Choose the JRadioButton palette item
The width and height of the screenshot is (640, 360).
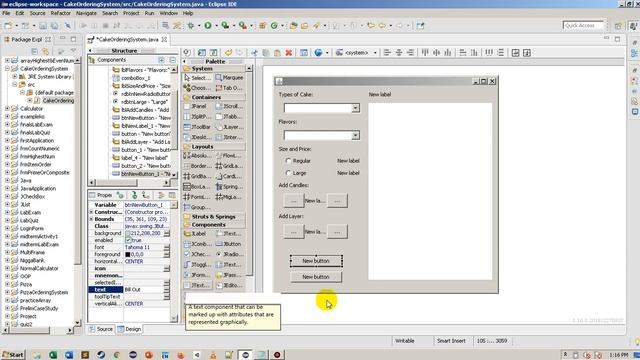[229, 254]
